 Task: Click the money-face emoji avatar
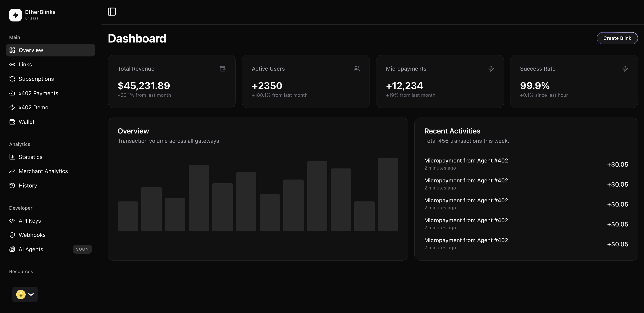(x=21, y=294)
